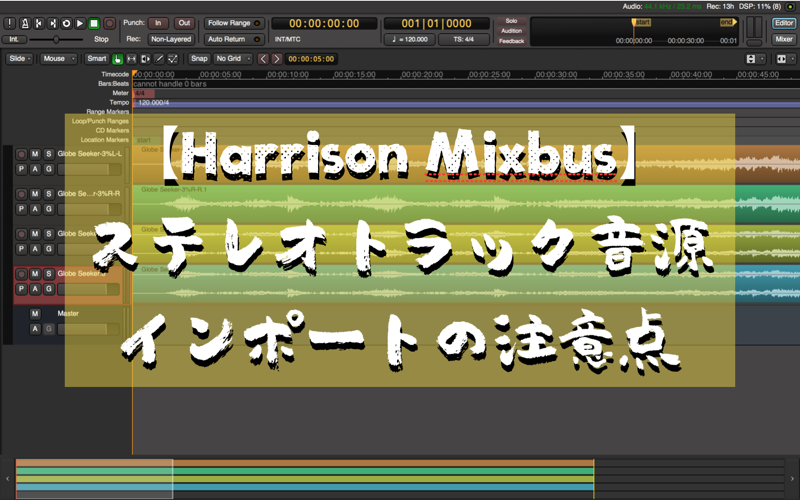Select the Draw pencil tool
This screenshot has width=800, height=500.
click(159, 59)
